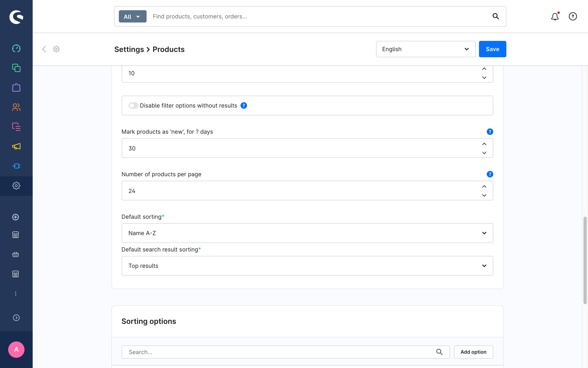Open the three-dot more sales channels menu
Screen dimensions: 588x368
pos(16,294)
